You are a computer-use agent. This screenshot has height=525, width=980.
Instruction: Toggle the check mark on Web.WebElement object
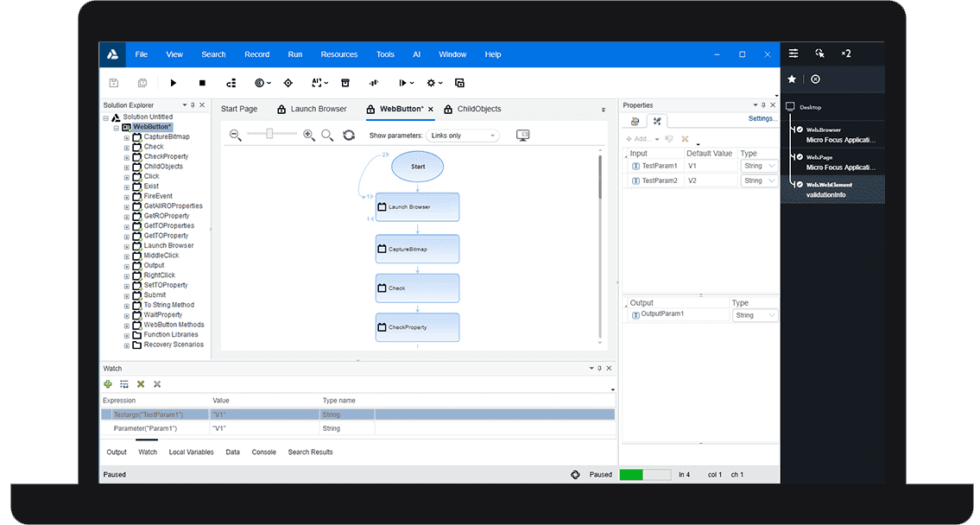pos(800,184)
